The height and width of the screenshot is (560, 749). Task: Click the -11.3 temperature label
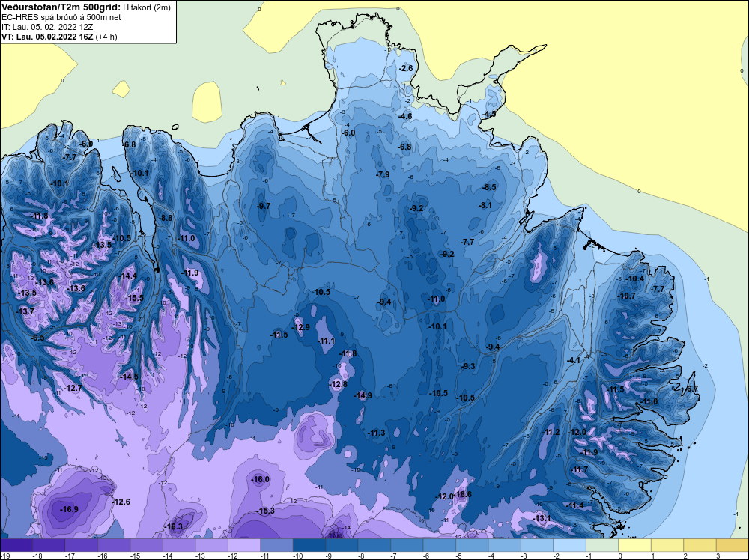coord(376,433)
